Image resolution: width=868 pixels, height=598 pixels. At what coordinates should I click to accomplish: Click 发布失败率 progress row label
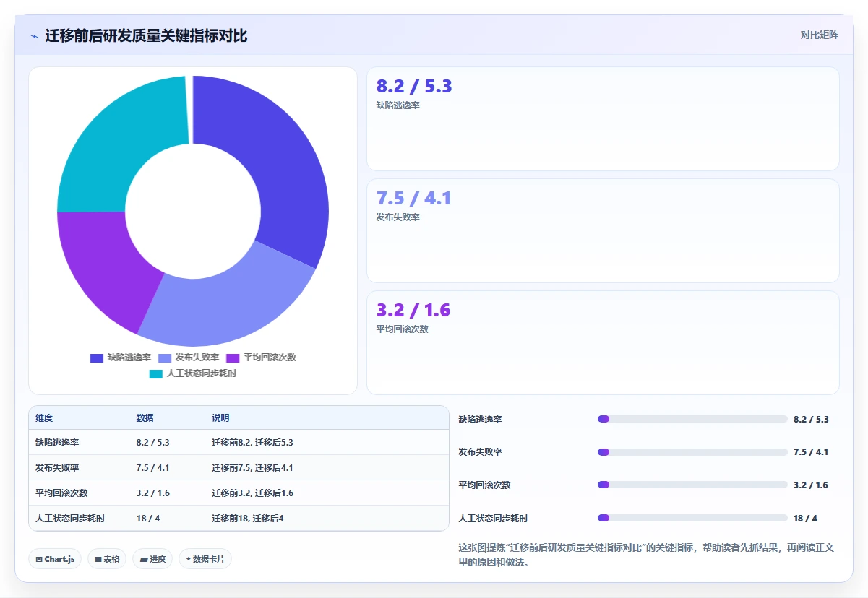[x=480, y=452]
